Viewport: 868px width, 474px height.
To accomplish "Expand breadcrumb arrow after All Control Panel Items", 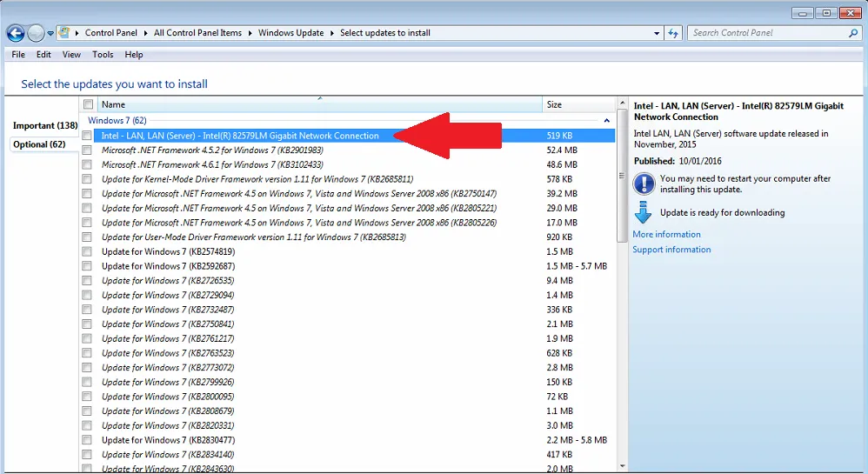I will tap(250, 33).
